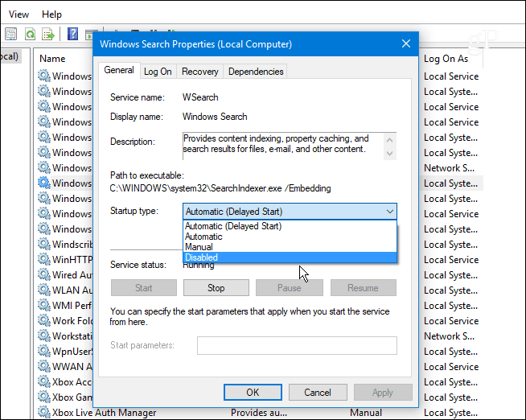Click the SearchIndexer.exe executable path text

[220, 188]
